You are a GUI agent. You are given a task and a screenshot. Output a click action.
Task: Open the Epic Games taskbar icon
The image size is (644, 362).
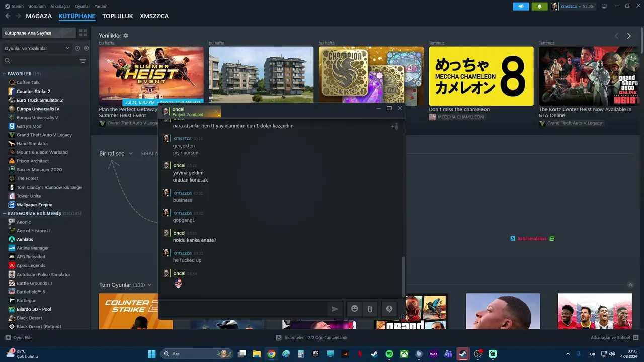coord(315,354)
